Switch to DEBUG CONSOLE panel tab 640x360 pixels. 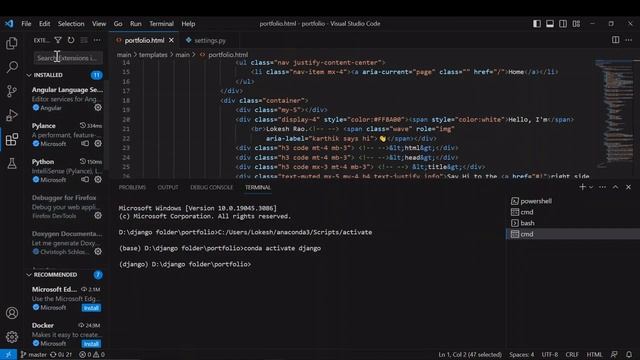211,187
